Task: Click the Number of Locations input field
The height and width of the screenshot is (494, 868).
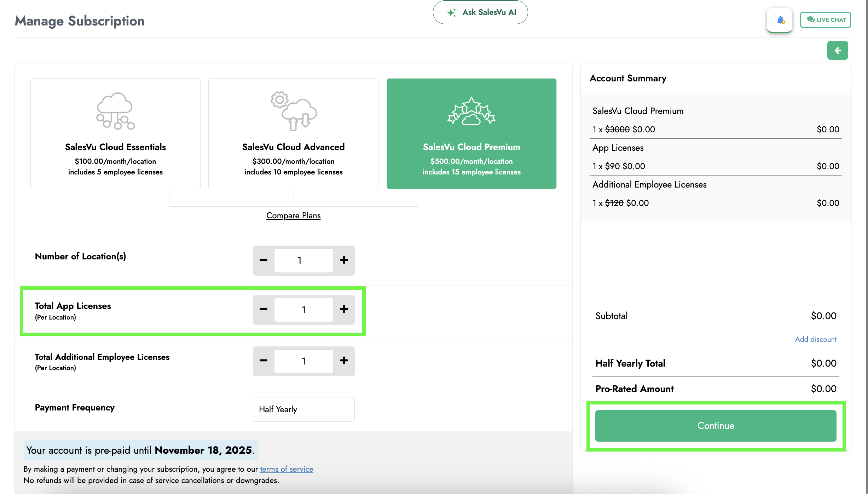Action: 303,260
